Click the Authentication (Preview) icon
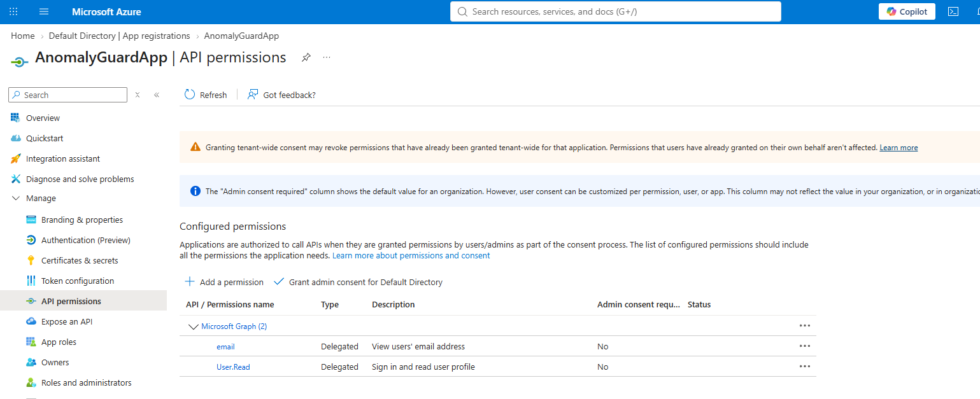The height and width of the screenshot is (399, 980). 31,240
